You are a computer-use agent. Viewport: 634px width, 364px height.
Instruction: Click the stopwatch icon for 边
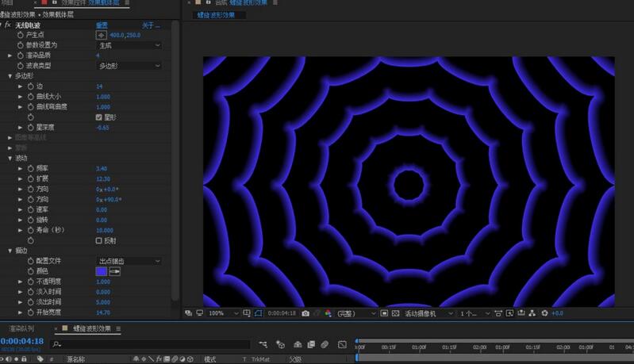click(30, 86)
